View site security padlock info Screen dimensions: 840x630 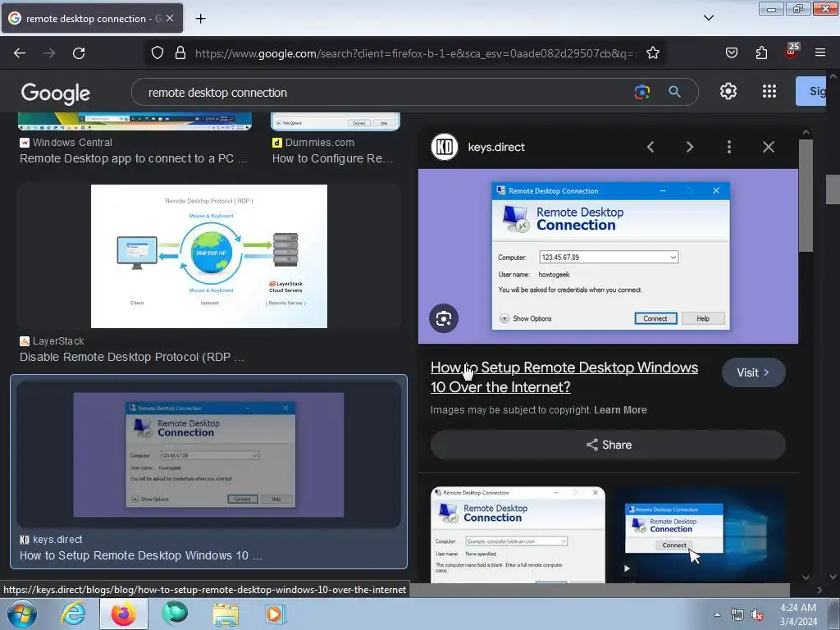point(180,53)
